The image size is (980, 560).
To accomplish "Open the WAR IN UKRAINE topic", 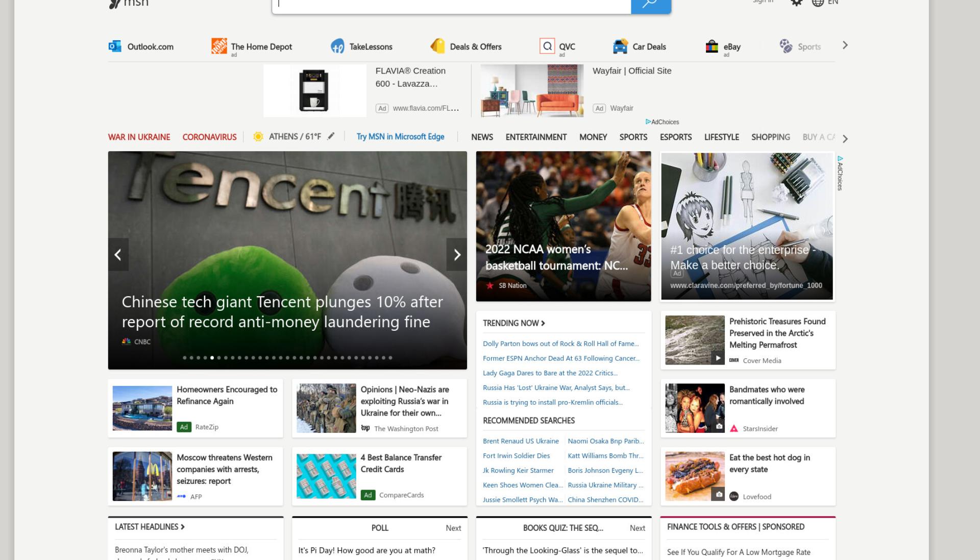I will tap(139, 137).
